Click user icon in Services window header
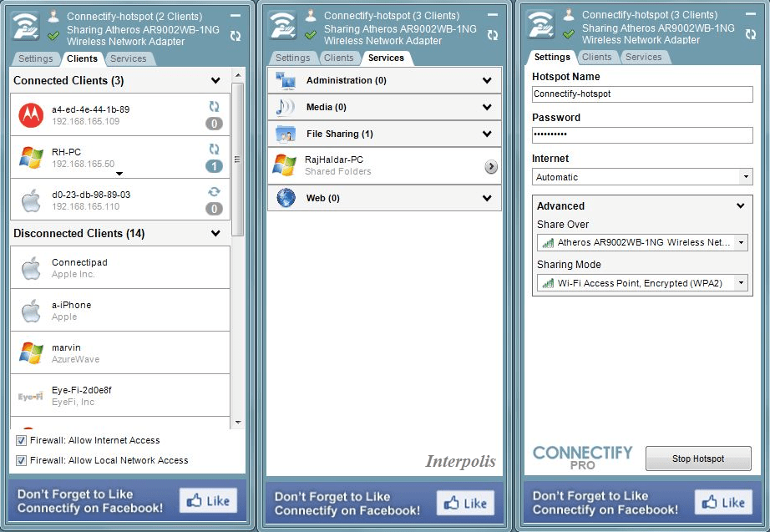 point(311,15)
